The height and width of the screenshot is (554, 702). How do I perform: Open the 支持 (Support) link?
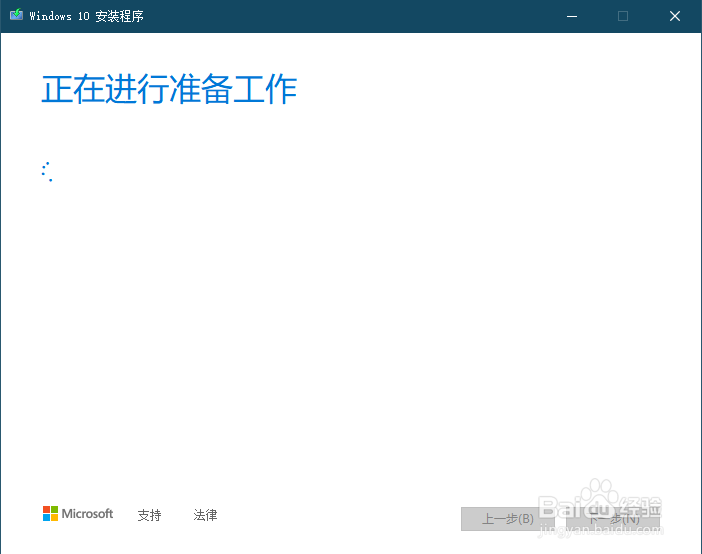(x=150, y=515)
